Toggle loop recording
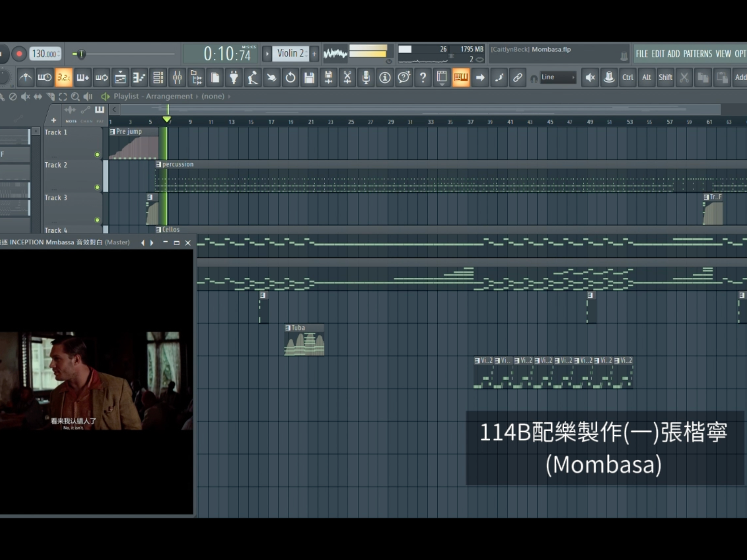The height and width of the screenshot is (560, 747). tap(101, 77)
